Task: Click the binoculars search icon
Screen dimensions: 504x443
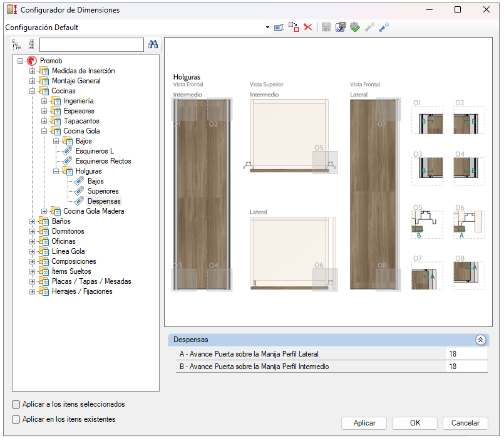Action: [x=153, y=44]
